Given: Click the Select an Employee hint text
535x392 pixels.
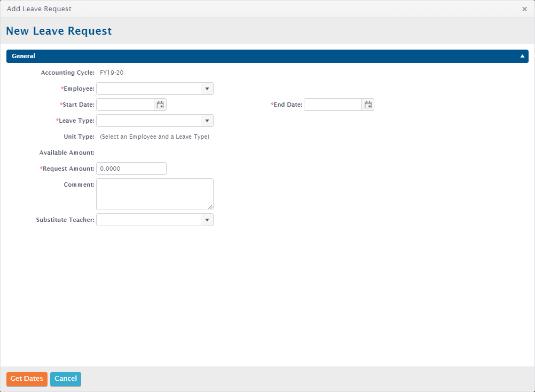Looking at the screenshot, I should pyautogui.click(x=154, y=137).
